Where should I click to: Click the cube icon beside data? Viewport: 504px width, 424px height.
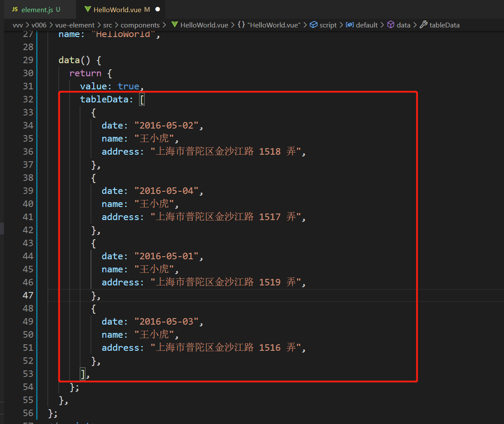click(391, 24)
